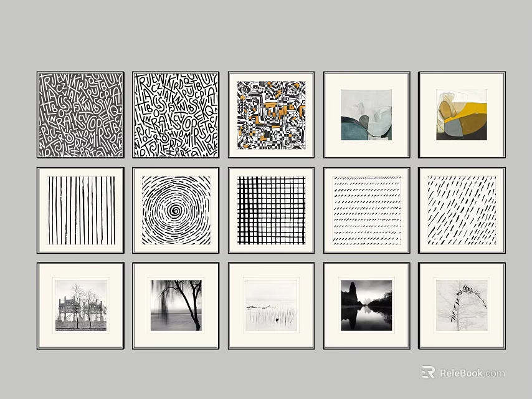Select the white lettering pattern framed print

coord(176,115)
